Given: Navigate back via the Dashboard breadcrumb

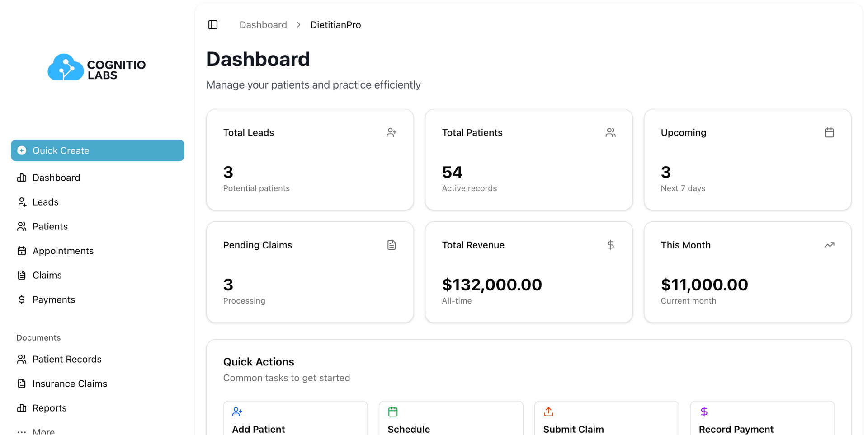Looking at the screenshot, I should tap(263, 24).
